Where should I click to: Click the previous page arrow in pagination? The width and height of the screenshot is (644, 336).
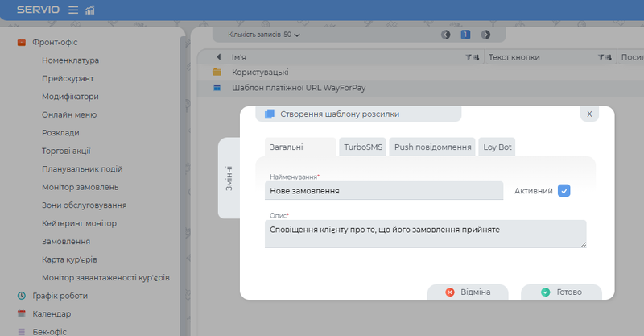(446, 35)
